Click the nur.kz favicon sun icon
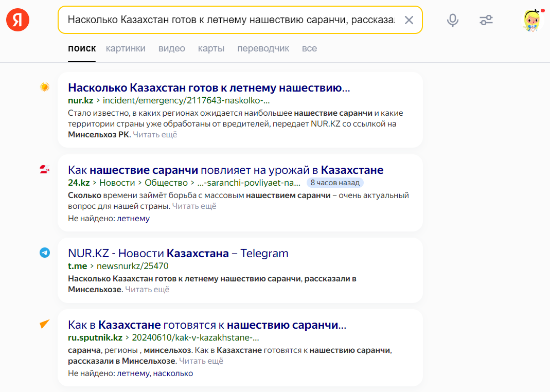 45,87
